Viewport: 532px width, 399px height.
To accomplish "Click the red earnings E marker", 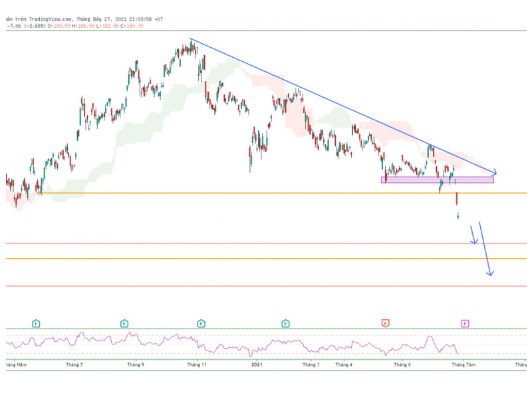I will click(x=385, y=323).
